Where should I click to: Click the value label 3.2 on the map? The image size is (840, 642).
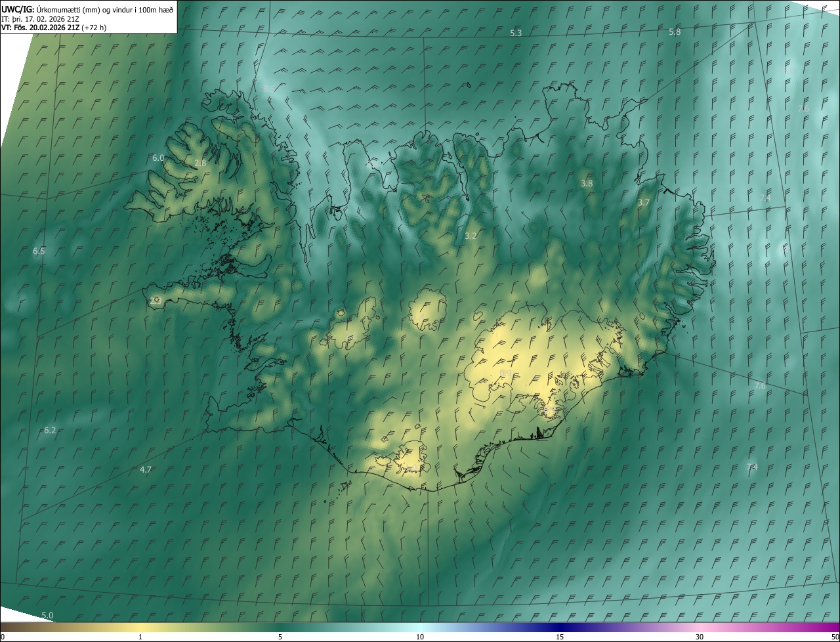point(471,236)
